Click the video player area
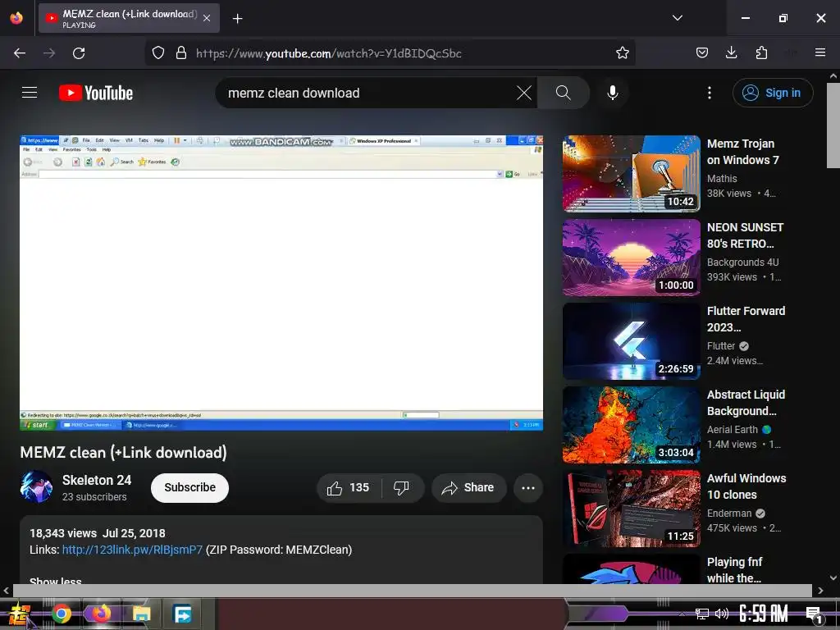The image size is (840, 630). pyautogui.click(x=281, y=282)
